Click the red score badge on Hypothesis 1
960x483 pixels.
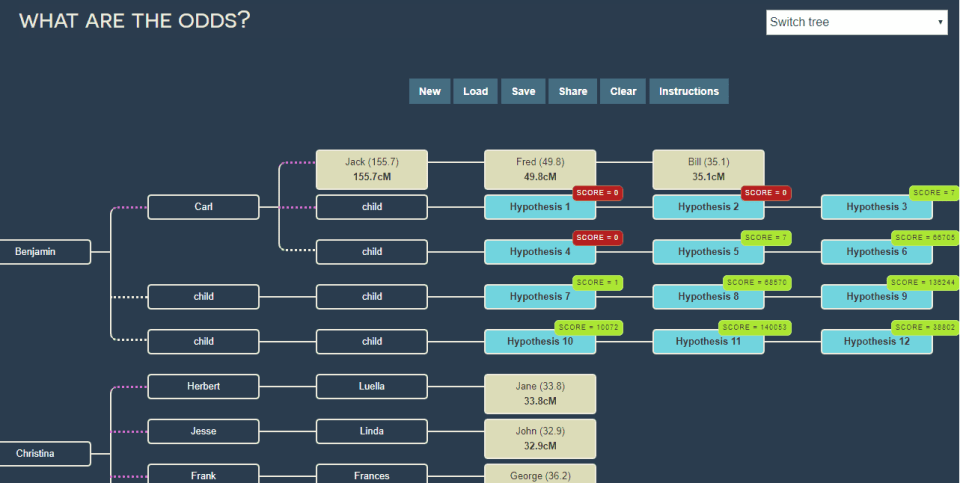coord(598,193)
